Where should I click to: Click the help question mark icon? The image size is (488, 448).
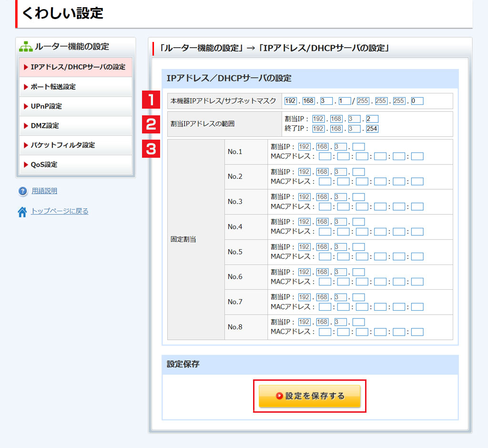22,191
